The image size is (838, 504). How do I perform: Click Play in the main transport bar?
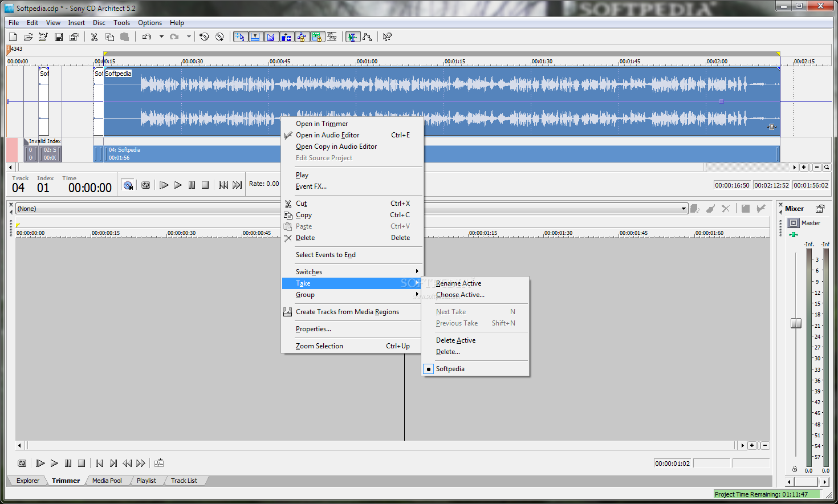click(178, 185)
